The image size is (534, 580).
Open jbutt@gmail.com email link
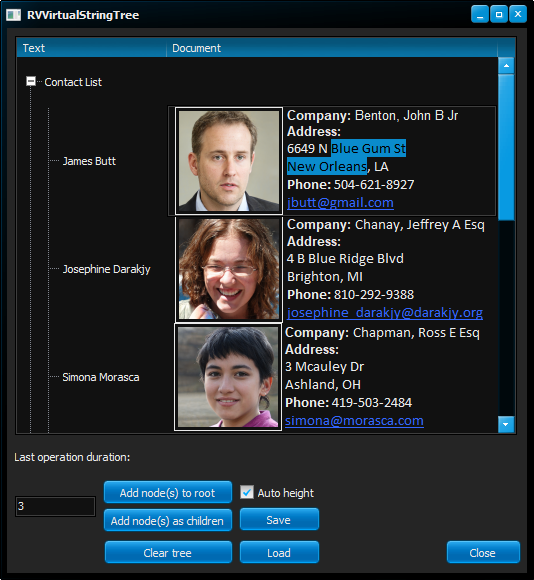click(340, 203)
